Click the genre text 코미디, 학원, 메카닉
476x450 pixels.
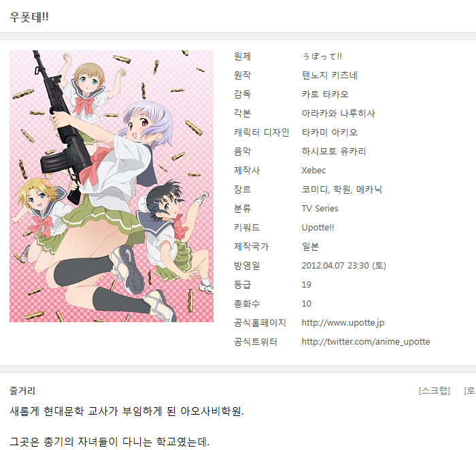(341, 190)
